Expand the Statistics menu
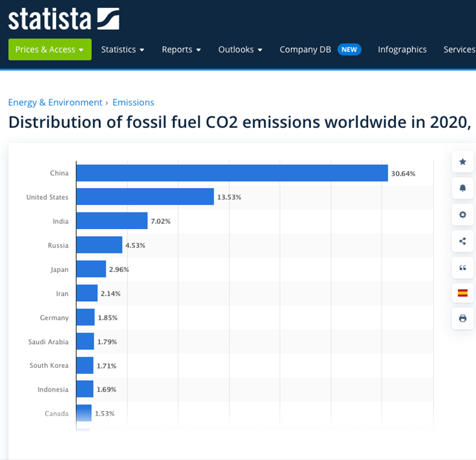This screenshot has width=476, height=460. 123,49
